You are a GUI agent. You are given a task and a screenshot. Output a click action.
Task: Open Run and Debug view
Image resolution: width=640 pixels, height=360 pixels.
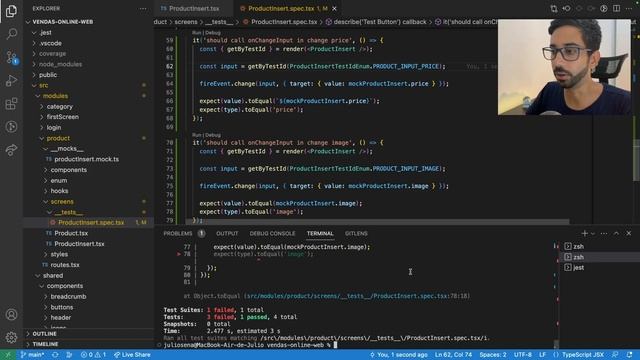coord(11,80)
